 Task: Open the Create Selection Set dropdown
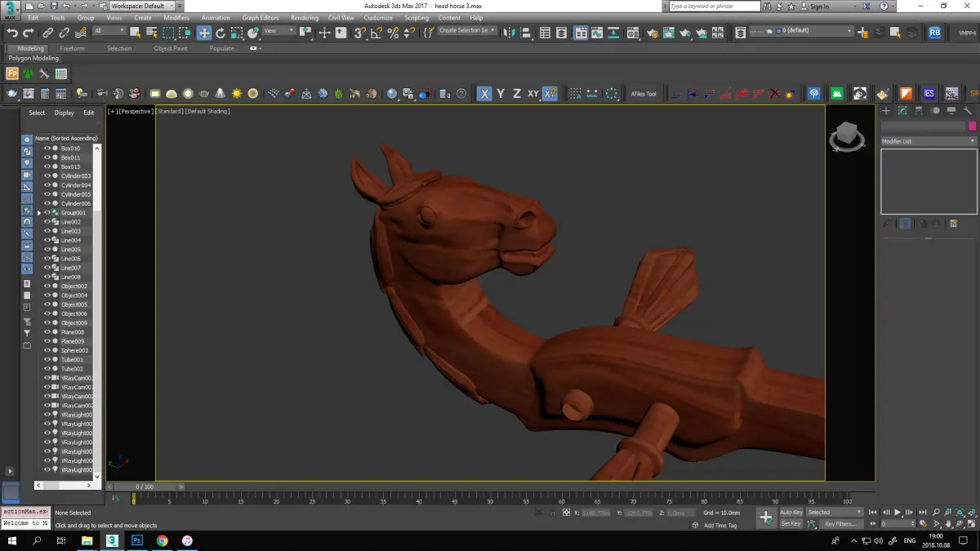[467, 31]
